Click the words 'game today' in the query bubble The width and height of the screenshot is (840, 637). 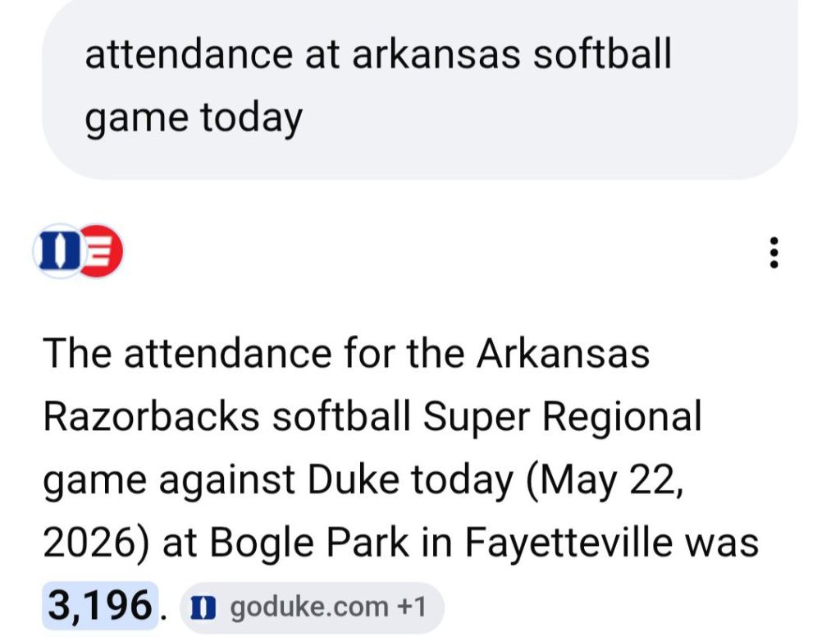coord(194,118)
